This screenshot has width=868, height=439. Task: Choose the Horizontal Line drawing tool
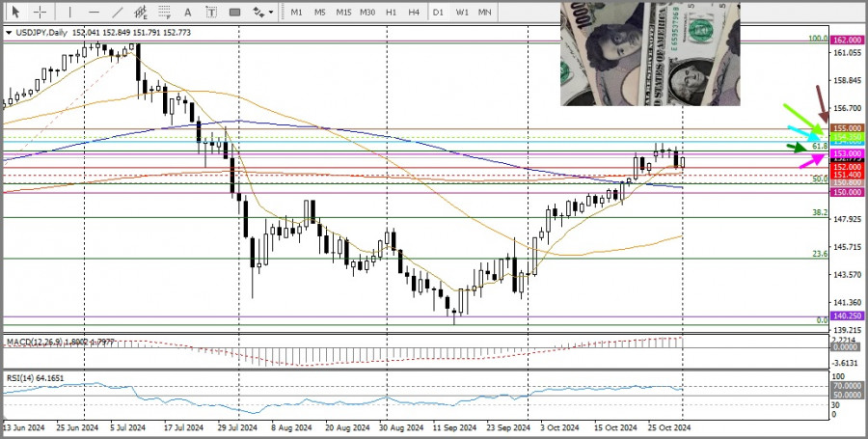pyautogui.click(x=94, y=12)
